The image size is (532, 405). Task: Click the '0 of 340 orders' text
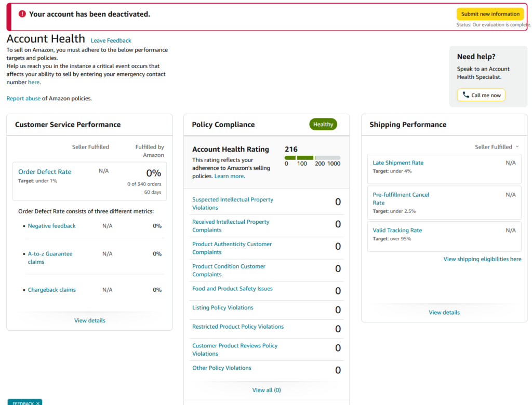[144, 184]
